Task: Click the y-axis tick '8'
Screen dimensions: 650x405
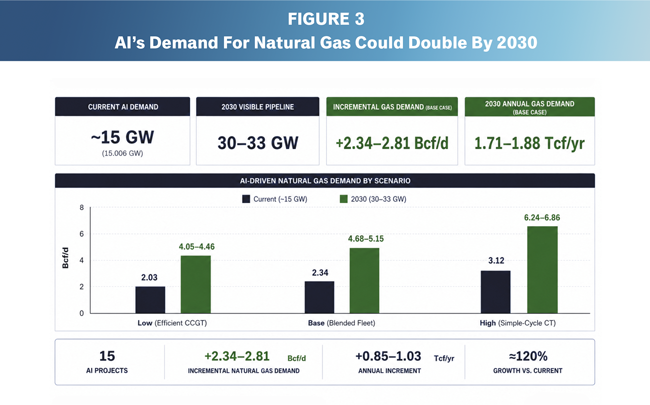Action: (82, 207)
